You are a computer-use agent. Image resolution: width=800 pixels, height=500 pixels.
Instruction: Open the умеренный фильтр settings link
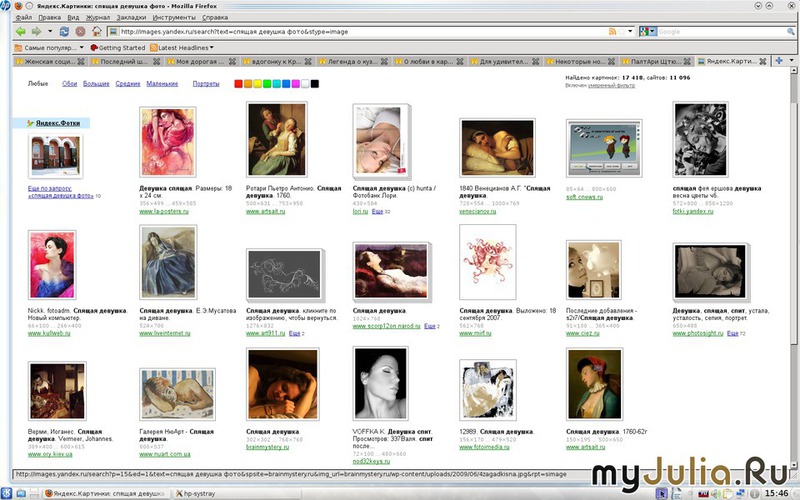pyautogui.click(x=611, y=86)
